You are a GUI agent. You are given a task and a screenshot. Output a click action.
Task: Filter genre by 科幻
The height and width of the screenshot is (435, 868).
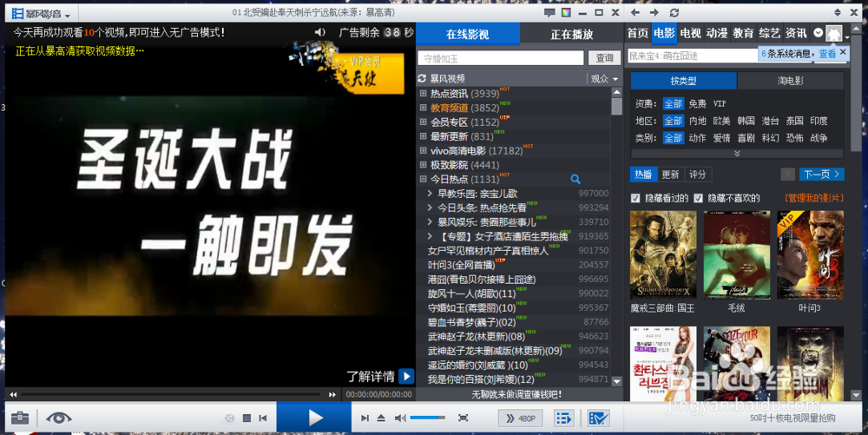tap(770, 138)
